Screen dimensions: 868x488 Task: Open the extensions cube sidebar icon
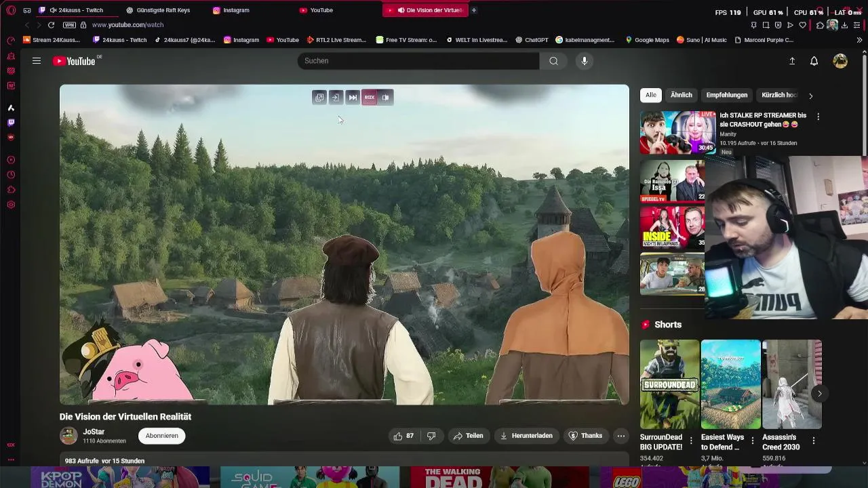[11, 190]
